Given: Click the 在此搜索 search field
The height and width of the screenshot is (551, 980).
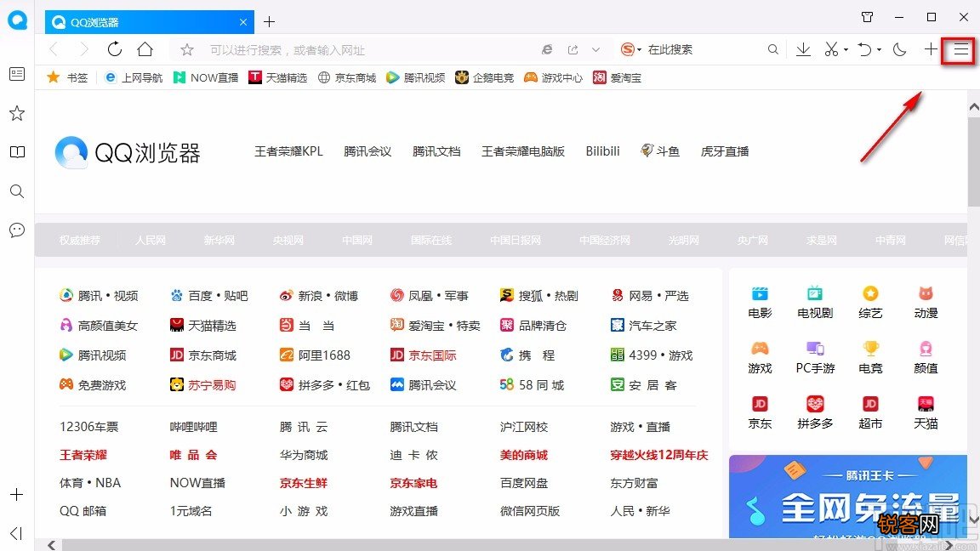Looking at the screenshot, I should click(704, 49).
